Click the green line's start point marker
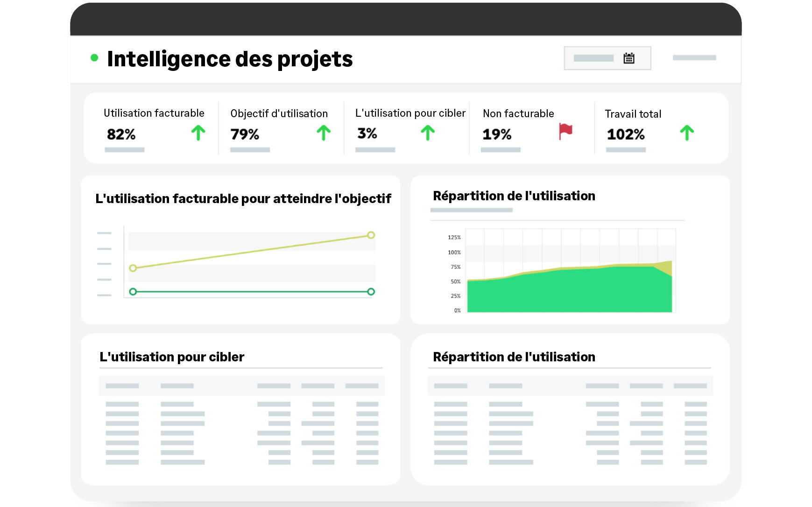Image resolution: width=812 pixels, height=507 pixels. [x=133, y=292]
